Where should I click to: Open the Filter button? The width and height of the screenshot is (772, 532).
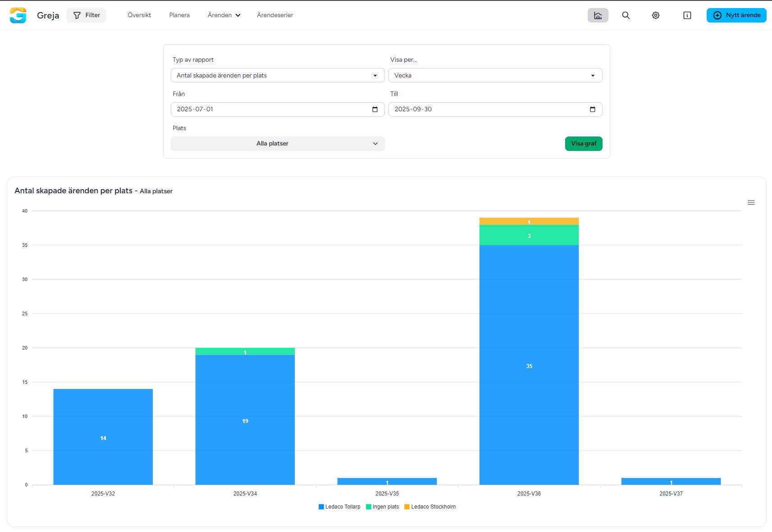tap(87, 15)
